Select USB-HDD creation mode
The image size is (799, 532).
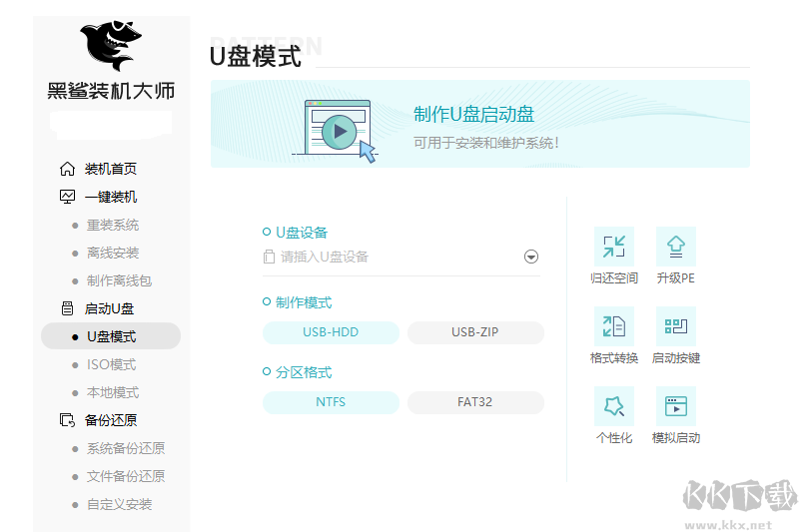[x=331, y=332]
